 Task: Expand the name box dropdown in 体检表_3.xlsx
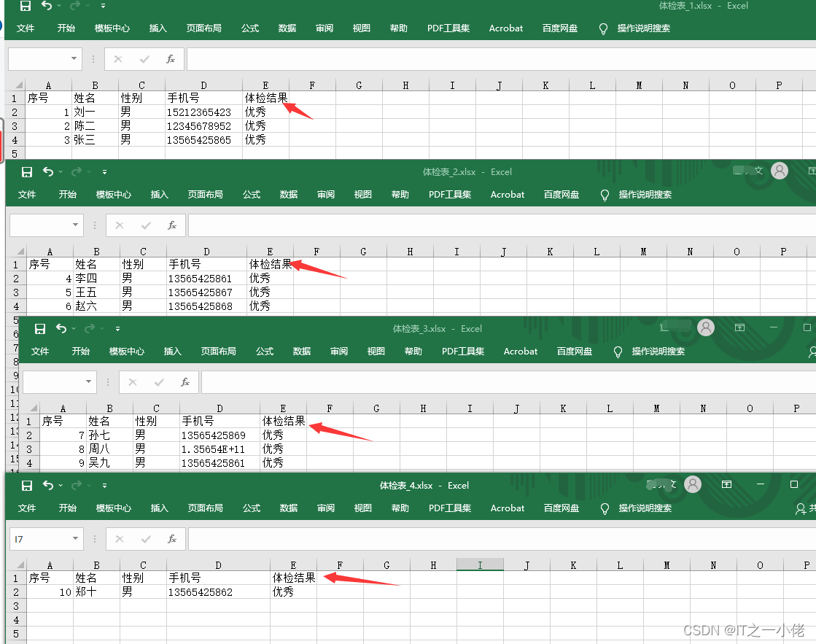[x=88, y=381]
